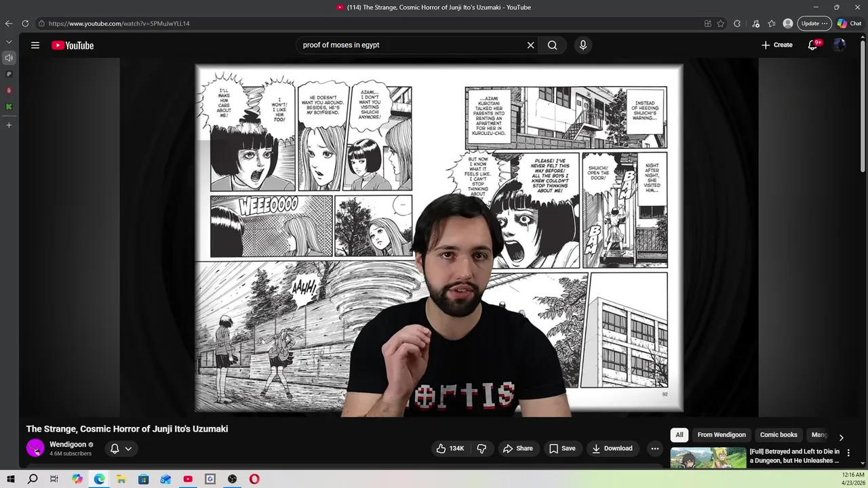The image size is (868, 488).
Task: Open the Update settings menu button
Action: point(814,24)
